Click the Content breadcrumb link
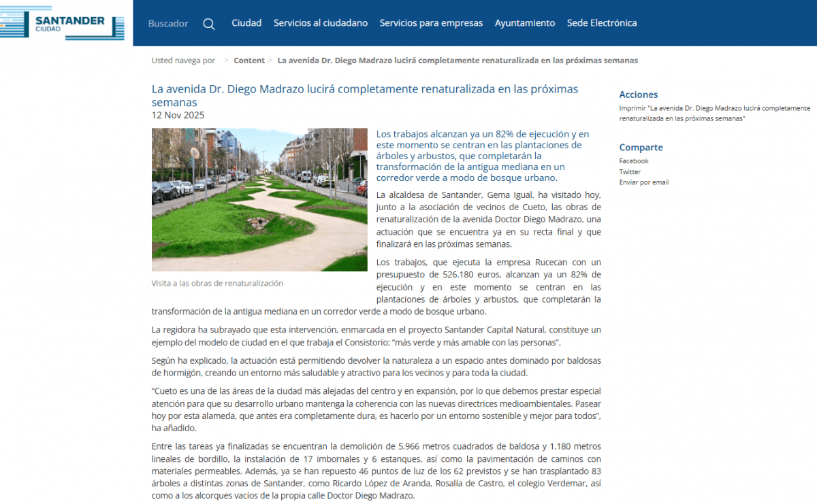This screenshot has width=817, height=504. pos(249,61)
